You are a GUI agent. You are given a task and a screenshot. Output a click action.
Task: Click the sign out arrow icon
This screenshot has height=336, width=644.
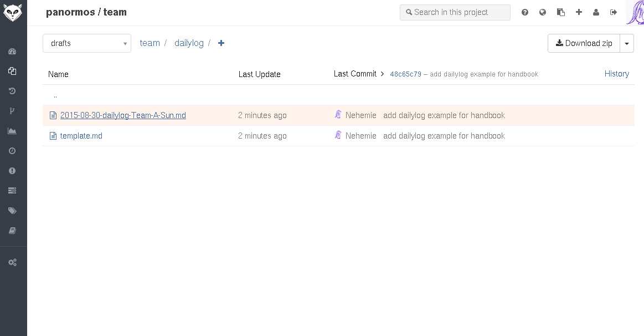[614, 12]
